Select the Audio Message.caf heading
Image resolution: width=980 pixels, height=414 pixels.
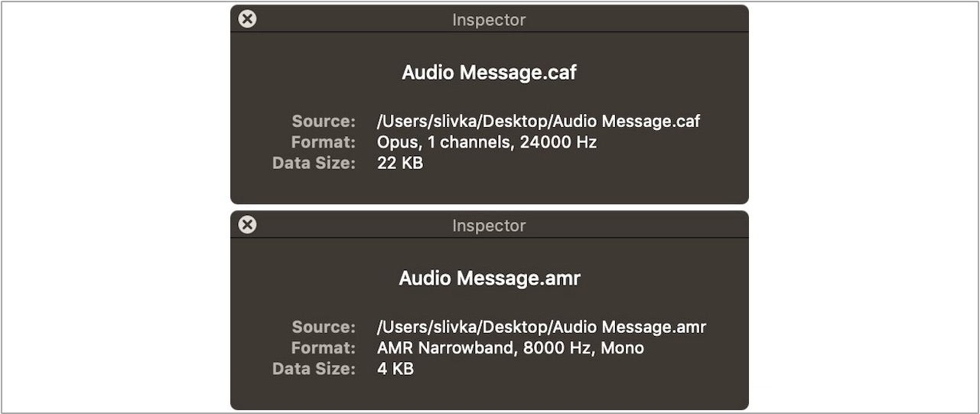tap(489, 73)
